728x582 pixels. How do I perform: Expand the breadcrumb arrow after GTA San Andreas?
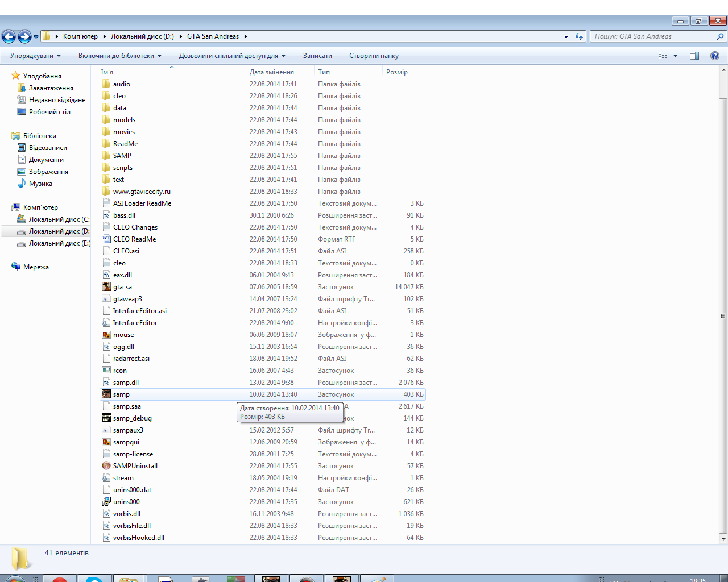click(x=246, y=36)
